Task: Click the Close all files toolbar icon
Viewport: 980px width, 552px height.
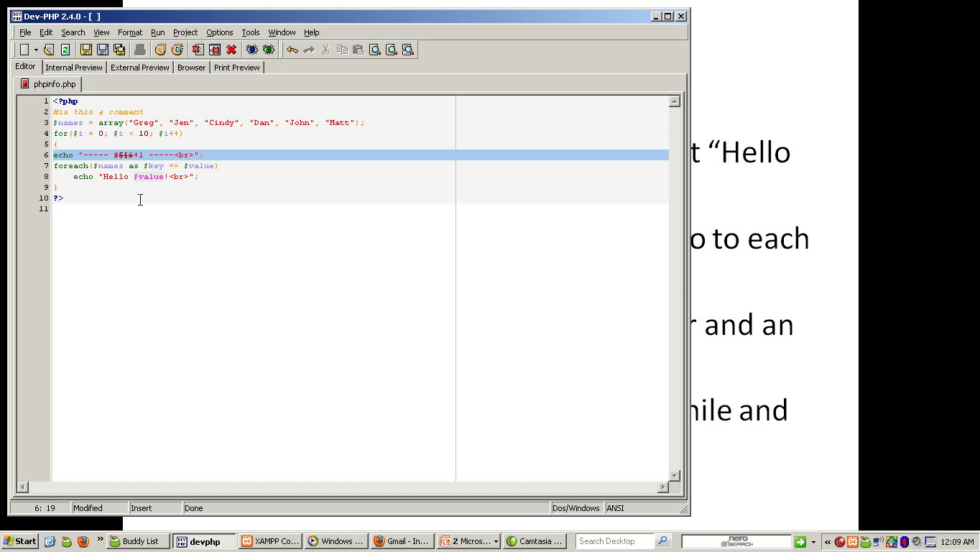Action: (214, 50)
